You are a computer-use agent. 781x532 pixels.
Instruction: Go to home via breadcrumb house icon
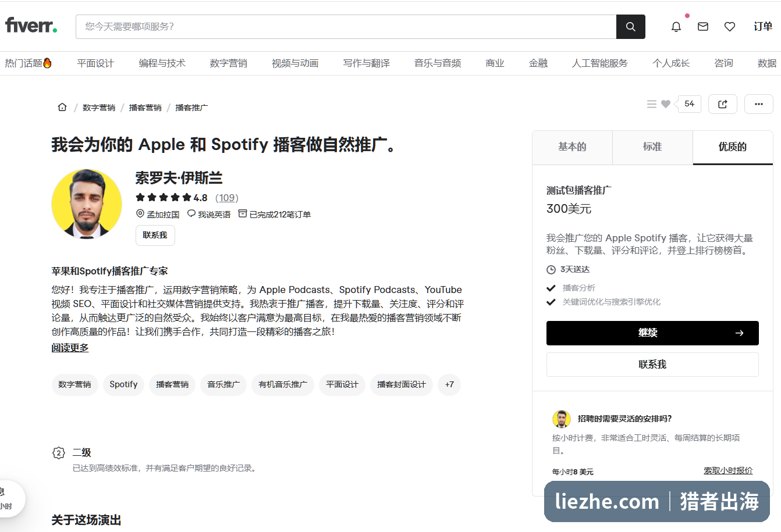(62, 107)
